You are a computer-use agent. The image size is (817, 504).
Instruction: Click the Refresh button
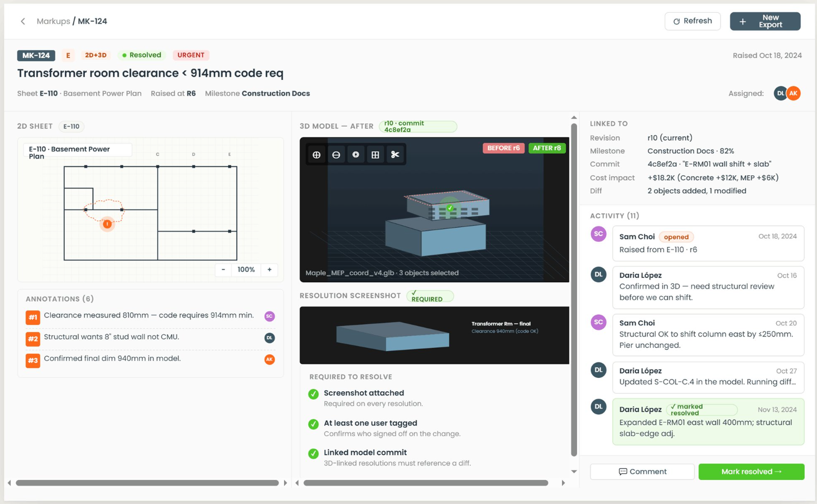pyautogui.click(x=693, y=21)
